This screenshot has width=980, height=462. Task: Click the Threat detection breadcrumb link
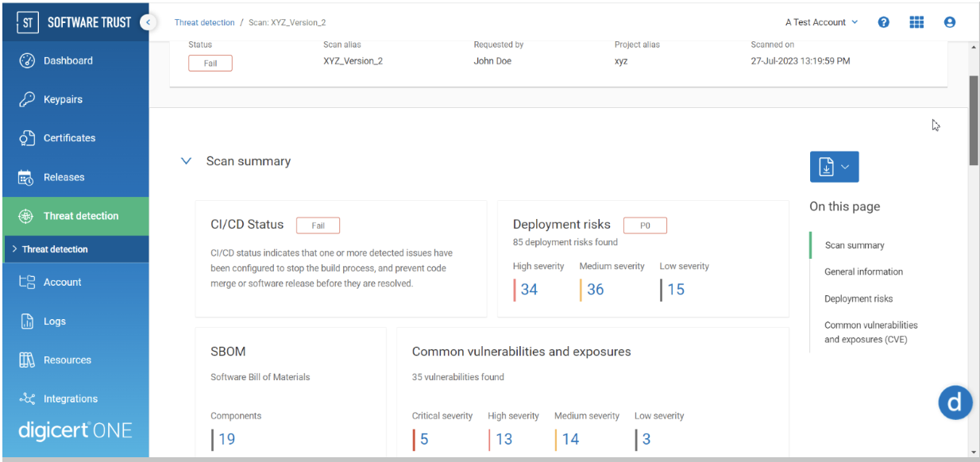click(x=205, y=23)
